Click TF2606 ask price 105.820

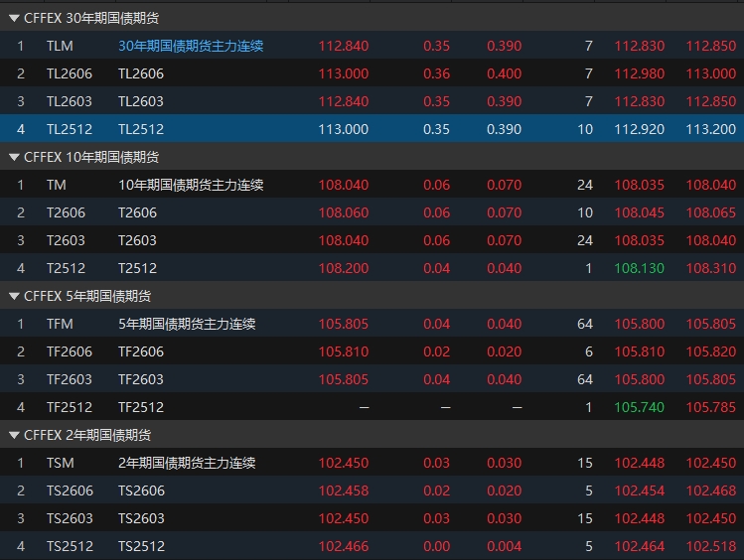pyautogui.click(x=711, y=351)
